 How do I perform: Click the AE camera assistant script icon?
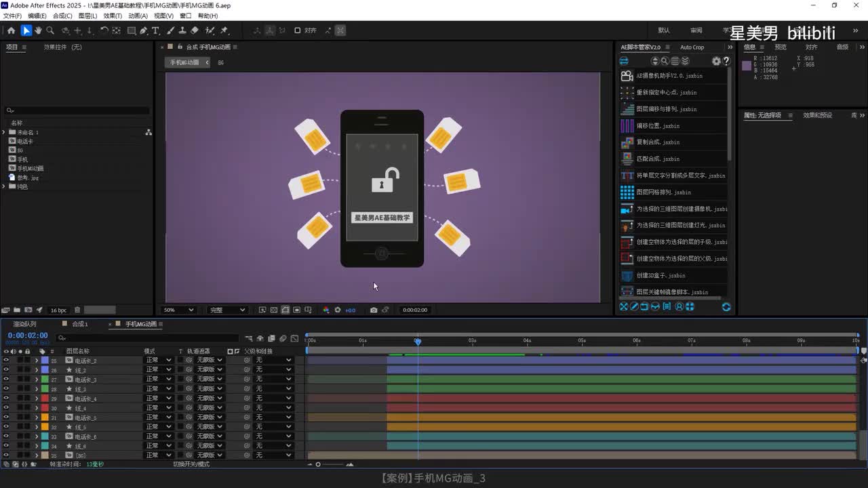point(627,76)
